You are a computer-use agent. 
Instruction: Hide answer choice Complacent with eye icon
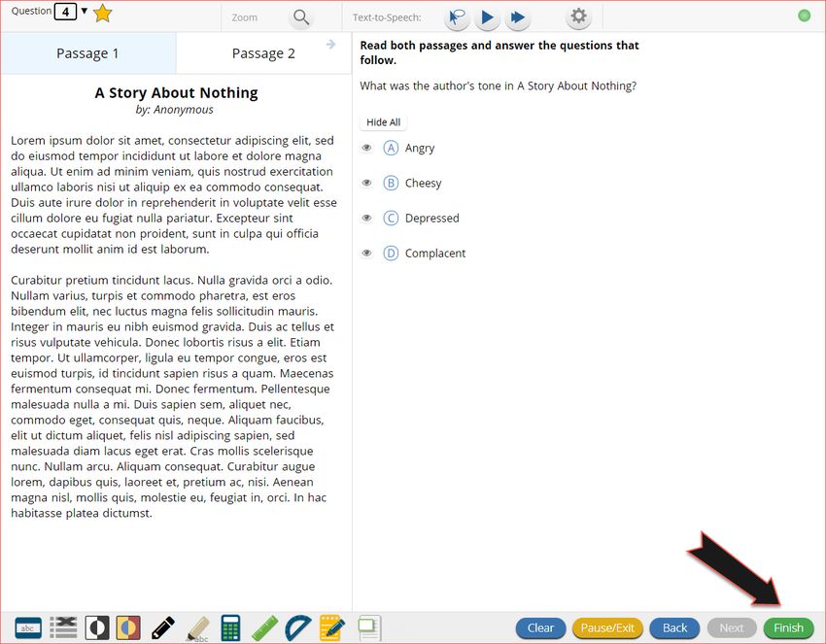(366, 254)
